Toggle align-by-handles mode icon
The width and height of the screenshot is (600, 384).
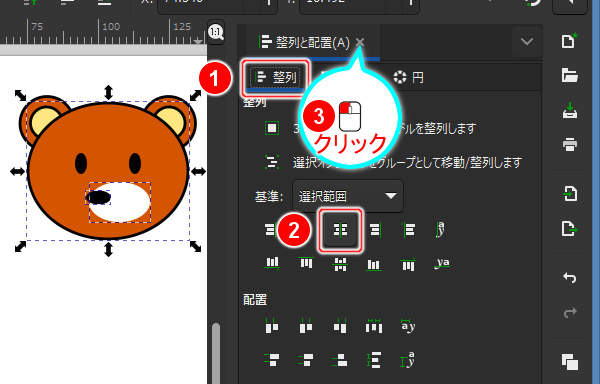[272, 128]
